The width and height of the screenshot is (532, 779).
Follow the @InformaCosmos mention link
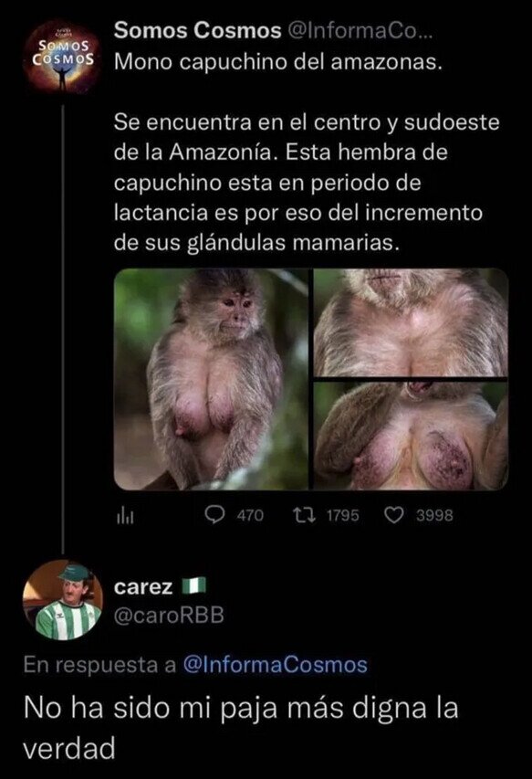click(x=276, y=665)
